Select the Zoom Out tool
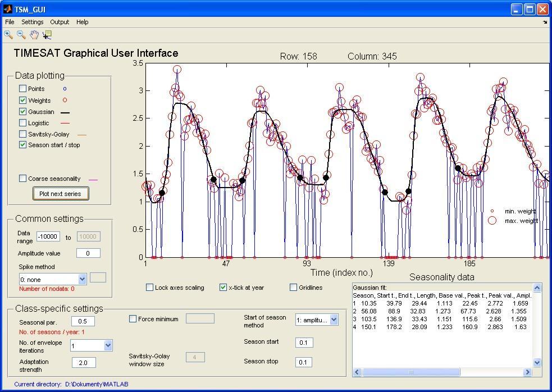552x392 pixels. pos(21,34)
